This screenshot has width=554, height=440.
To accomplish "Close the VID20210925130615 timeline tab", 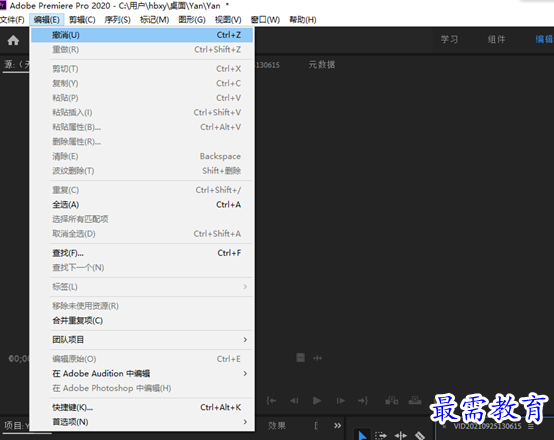I will click(x=444, y=427).
